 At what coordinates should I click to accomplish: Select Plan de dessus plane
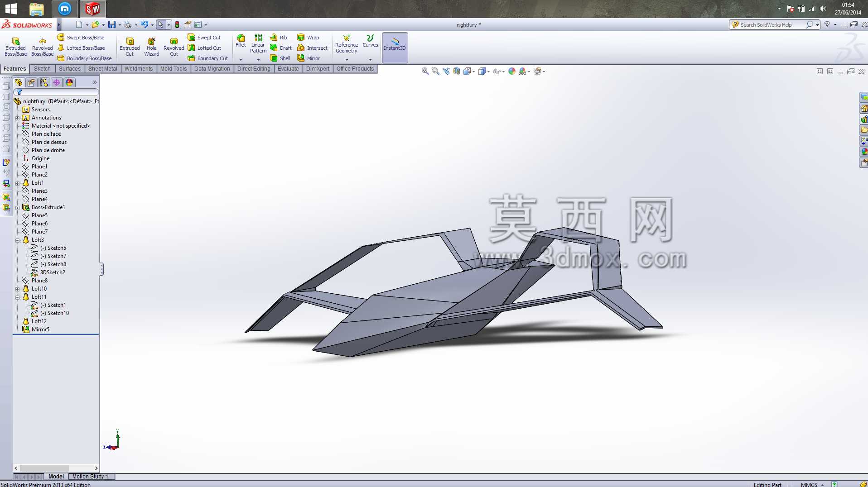pyautogui.click(x=44, y=142)
